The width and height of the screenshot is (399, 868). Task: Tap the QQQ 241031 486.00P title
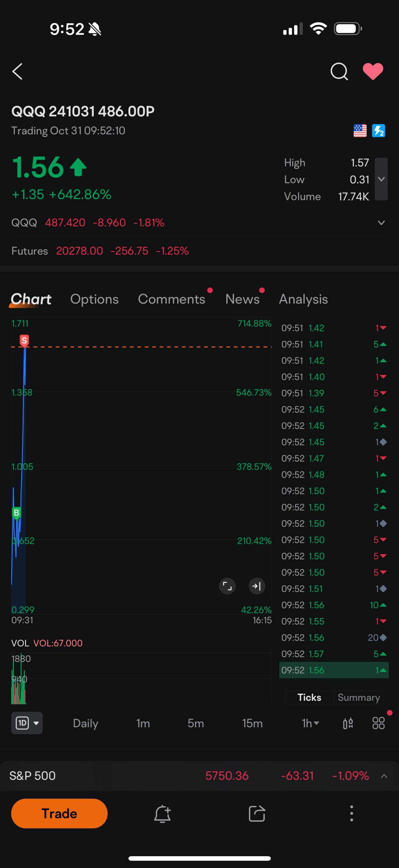83,111
